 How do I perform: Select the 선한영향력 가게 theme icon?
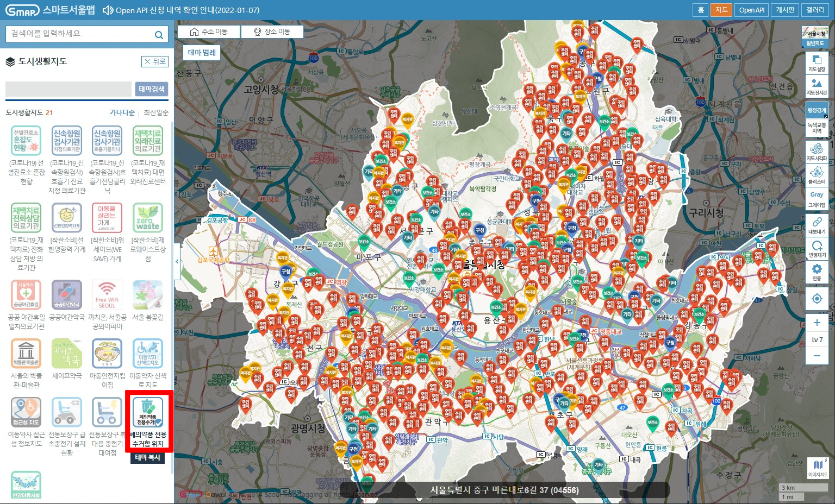click(67, 218)
